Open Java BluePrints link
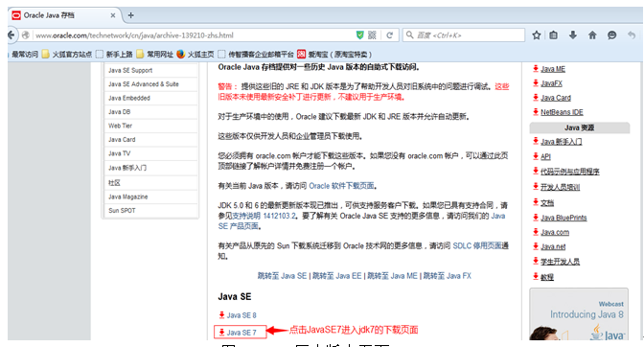Viewport: 644px width, 347px height. click(x=563, y=218)
